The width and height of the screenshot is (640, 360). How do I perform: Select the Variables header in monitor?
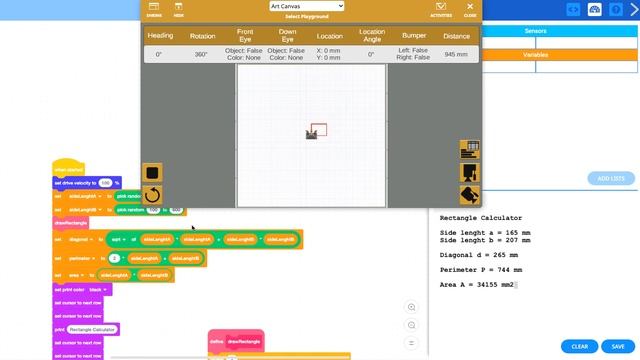tap(535, 55)
